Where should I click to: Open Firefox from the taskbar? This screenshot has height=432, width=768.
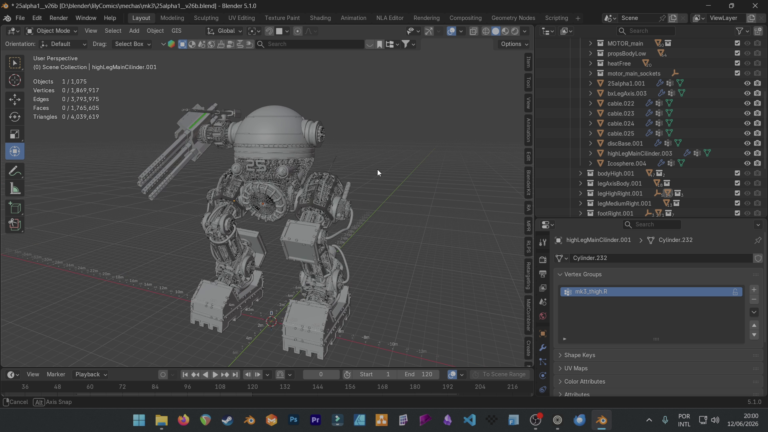[183, 420]
